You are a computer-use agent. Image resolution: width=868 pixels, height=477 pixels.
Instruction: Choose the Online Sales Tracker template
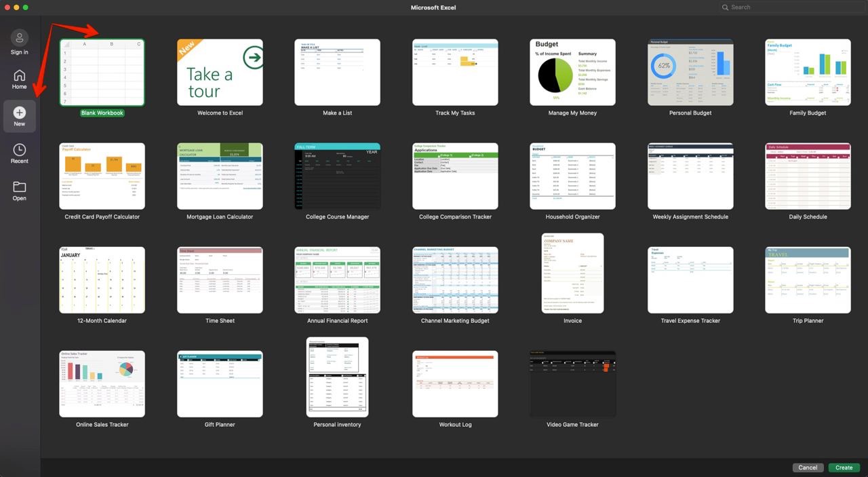coord(102,384)
